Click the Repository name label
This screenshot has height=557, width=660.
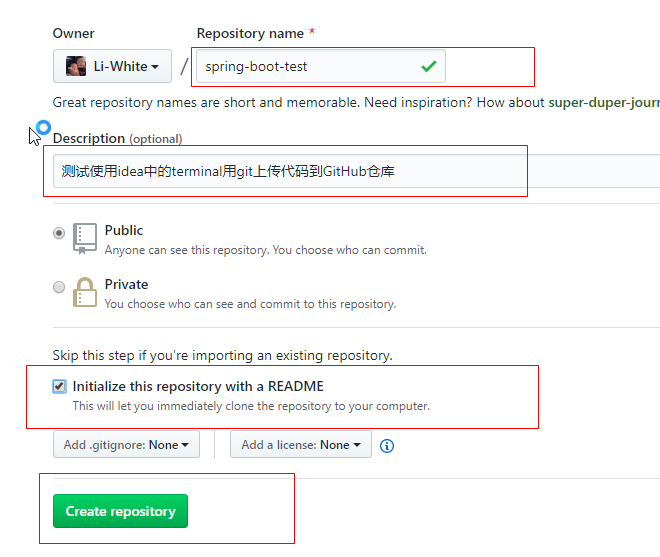250,33
